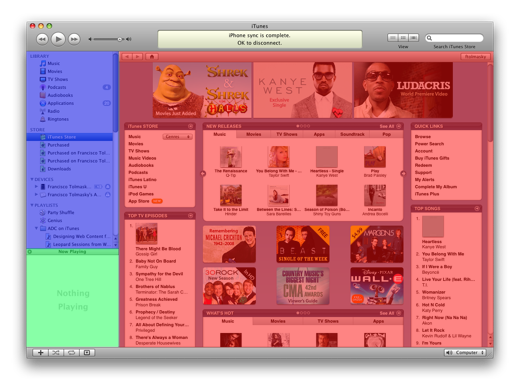Select the Apps tab in New Releases
Screen dimensions: 520x391
click(x=319, y=134)
